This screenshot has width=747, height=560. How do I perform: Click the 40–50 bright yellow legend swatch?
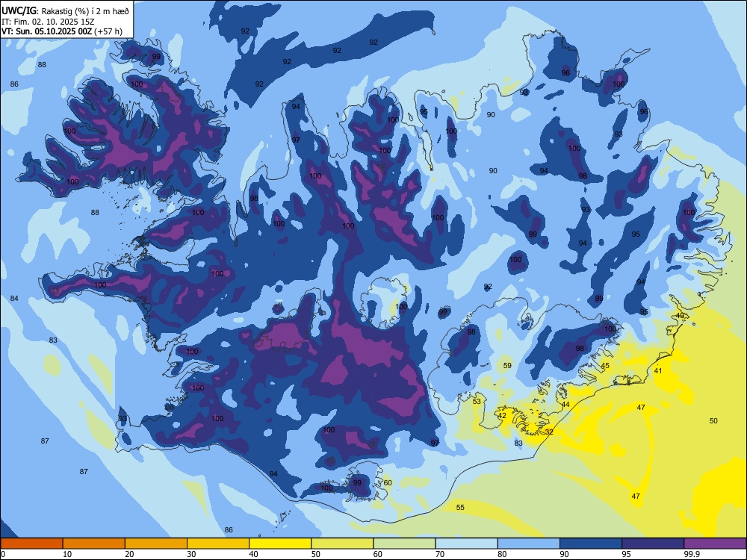[280, 544]
